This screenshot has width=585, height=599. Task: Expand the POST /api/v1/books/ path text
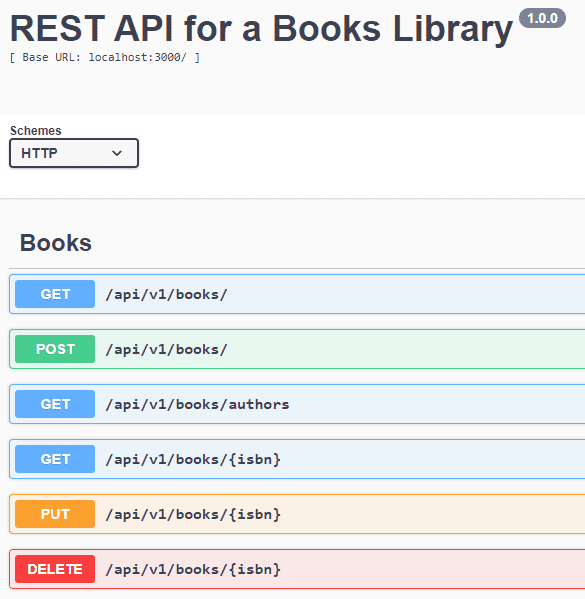(167, 350)
